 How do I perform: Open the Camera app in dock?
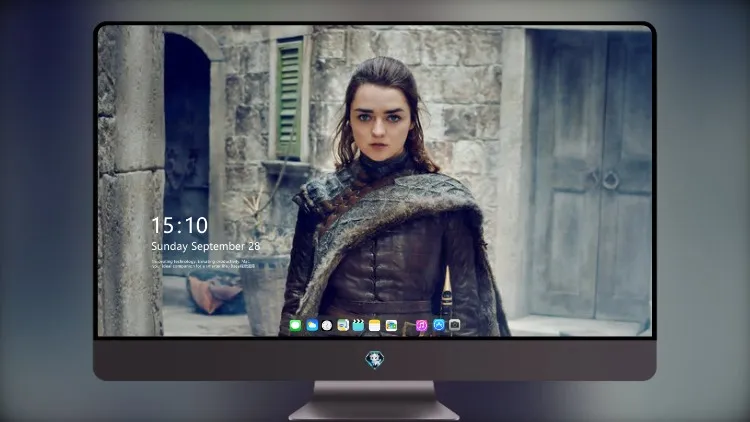tap(455, 325)
